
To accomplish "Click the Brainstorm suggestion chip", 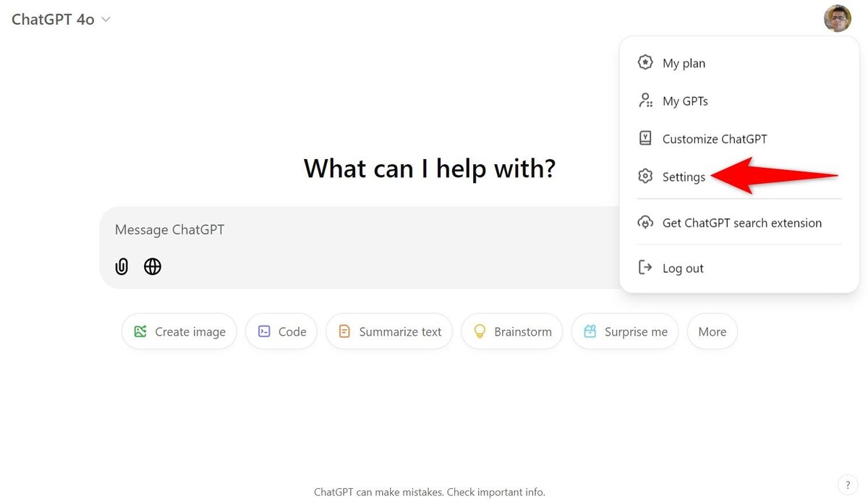I will (x=512, y=332).
